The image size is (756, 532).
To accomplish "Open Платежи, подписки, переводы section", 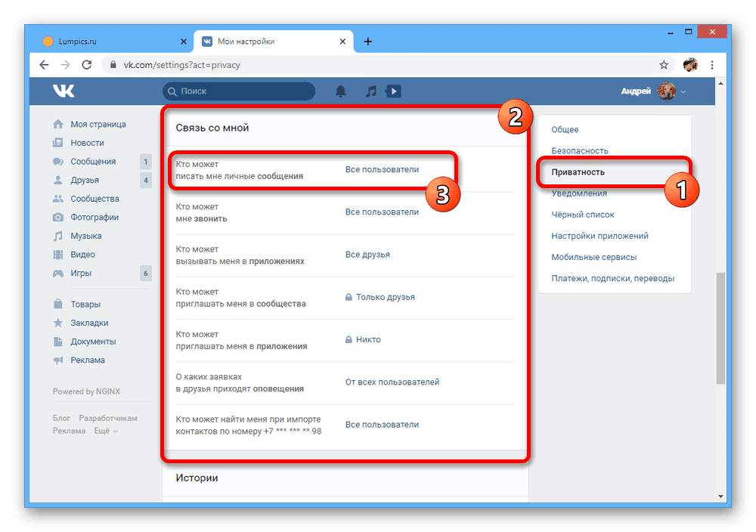I will [x=613, y=278].
